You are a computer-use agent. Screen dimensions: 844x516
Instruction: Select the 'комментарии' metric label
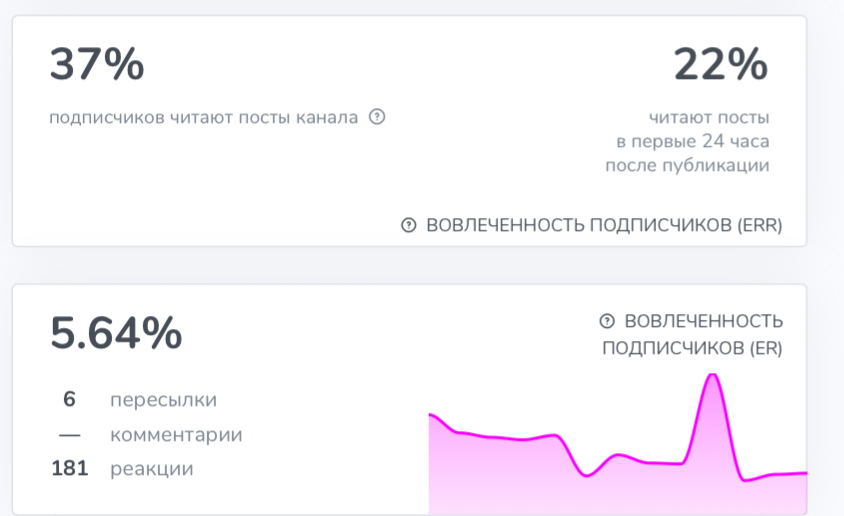(176, 435)
